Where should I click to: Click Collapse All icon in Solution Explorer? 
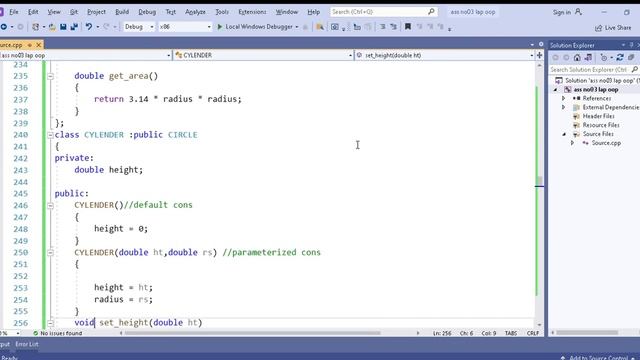pyautogui.click(x=631, y=58)
